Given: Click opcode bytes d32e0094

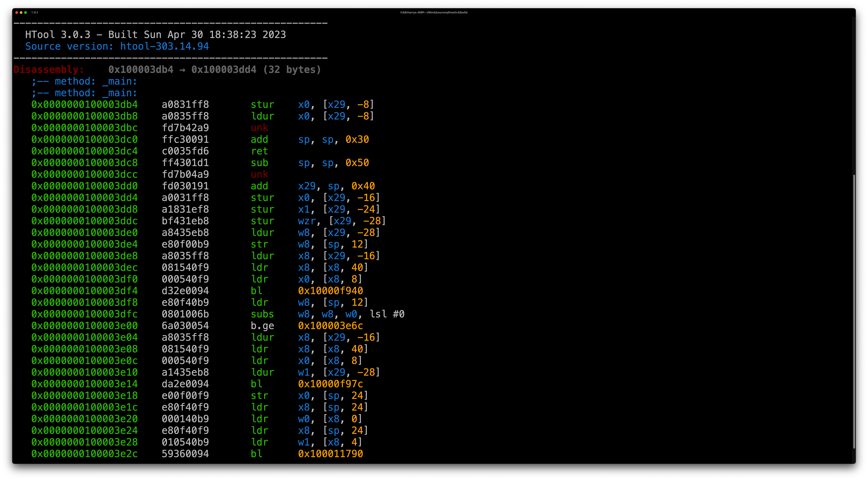Looking at the screenshot, I should [x=185, y=291].
